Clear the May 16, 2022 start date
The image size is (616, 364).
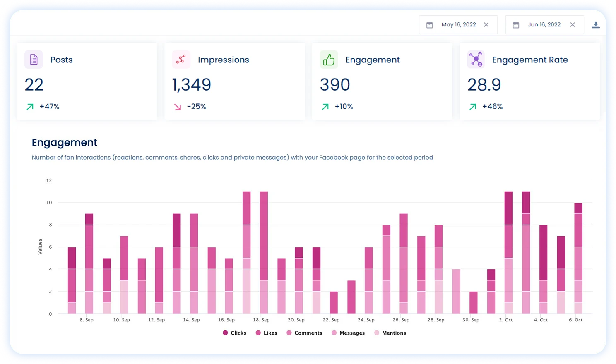tap(486, 24)
